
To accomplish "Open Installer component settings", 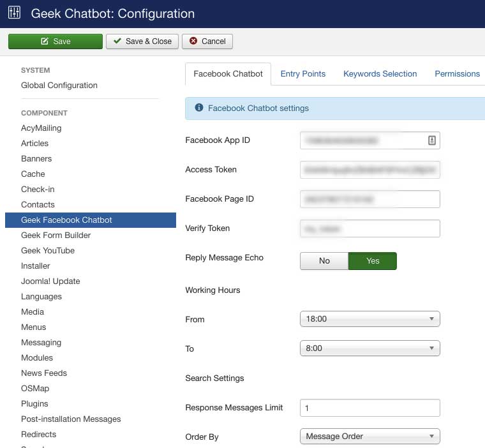I will coord(35,265).
